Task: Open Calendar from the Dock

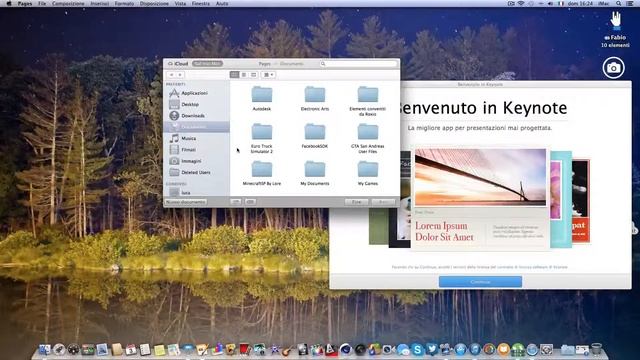Action: 131,349
